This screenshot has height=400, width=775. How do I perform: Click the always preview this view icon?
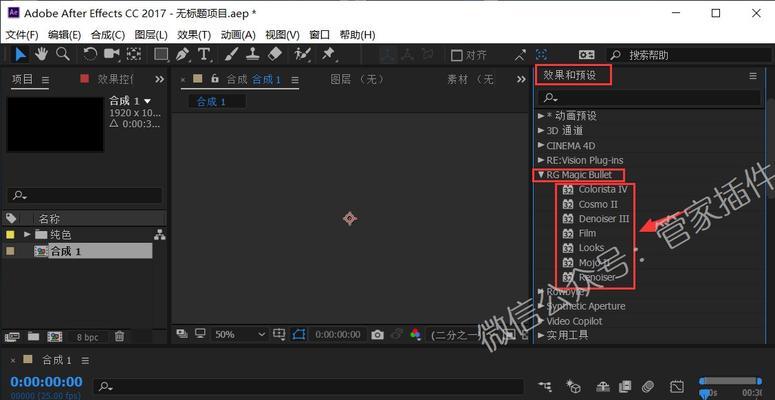pyautogui.click(x=182, y=334)
